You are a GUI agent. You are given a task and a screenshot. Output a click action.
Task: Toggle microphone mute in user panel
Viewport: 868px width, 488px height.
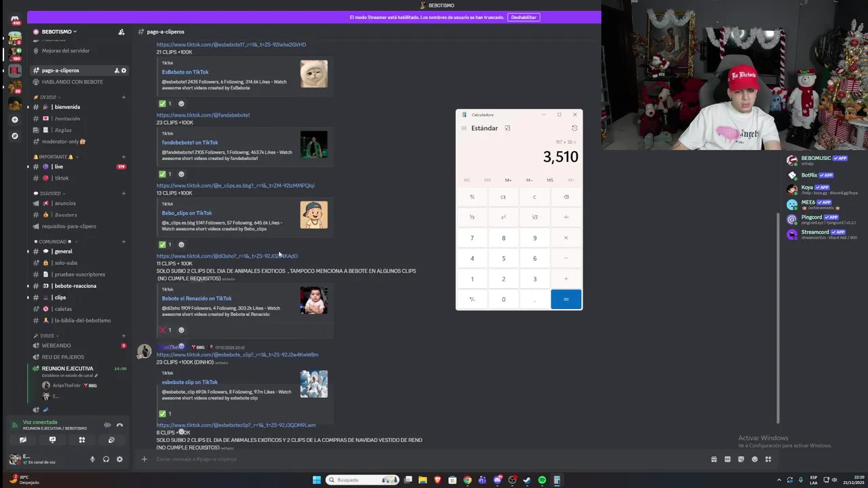pyautogui.click(x=92, y=460)
